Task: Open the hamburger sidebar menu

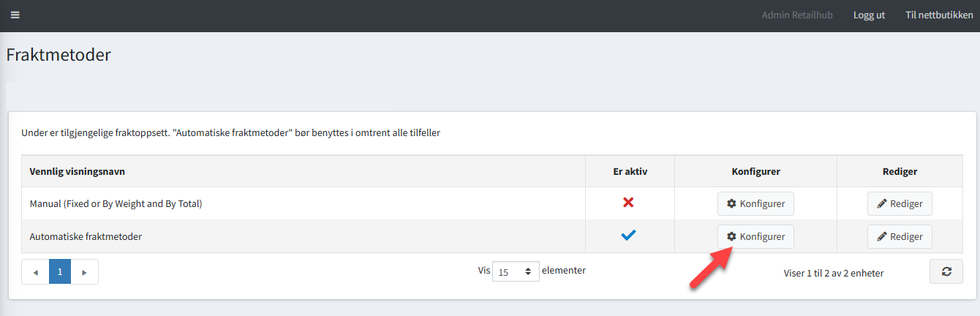Action: [15, 15]
